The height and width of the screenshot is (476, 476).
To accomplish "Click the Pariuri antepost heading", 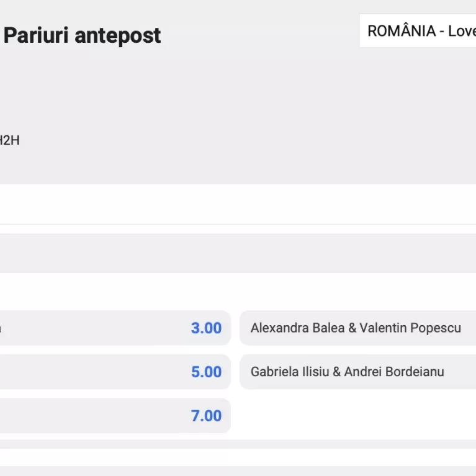I will tap(82, 35).
